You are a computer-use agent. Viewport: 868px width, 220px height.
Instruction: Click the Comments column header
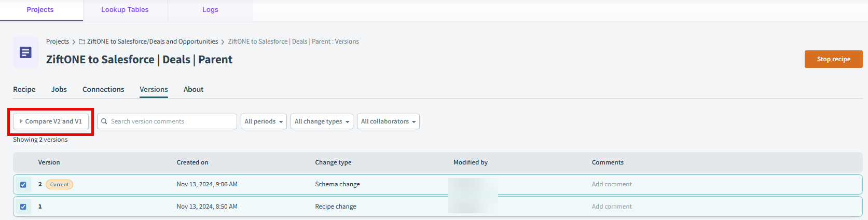[x=608, y=162]
